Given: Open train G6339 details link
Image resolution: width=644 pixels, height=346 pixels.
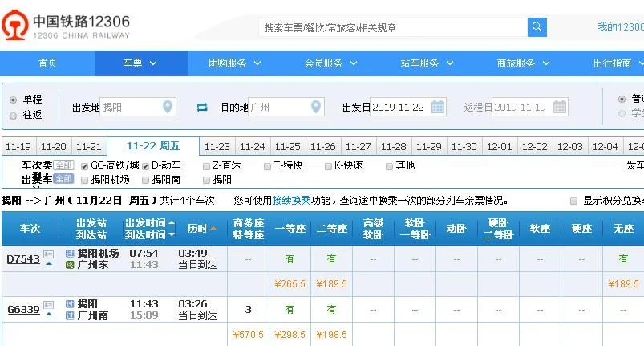Looking at the screenshot, I should [x=23, y=309].
